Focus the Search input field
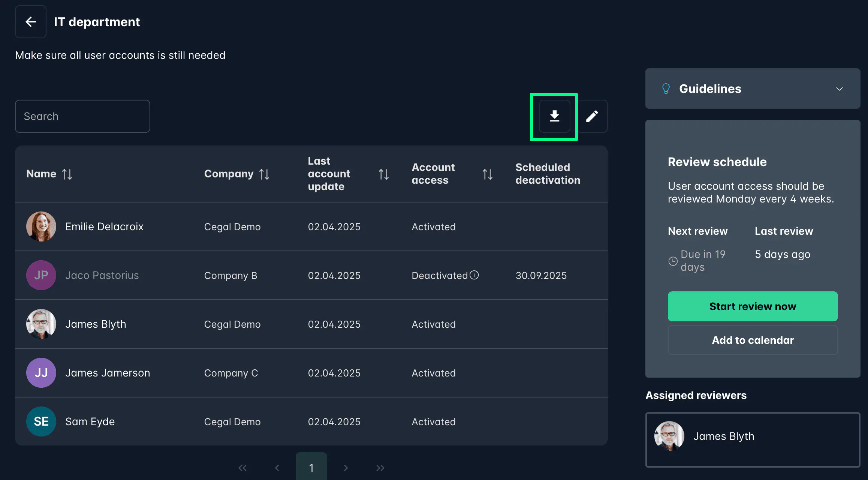This screenshot has width=868, height=480. pyautogui.click(x=82, y=116)
